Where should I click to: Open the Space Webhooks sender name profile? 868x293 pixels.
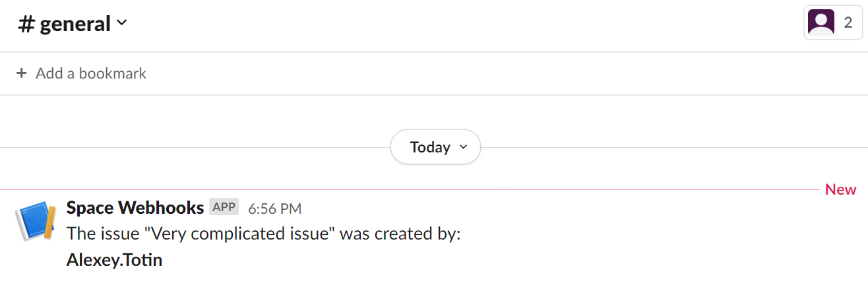pyautogui.click(x=135, y=208)
